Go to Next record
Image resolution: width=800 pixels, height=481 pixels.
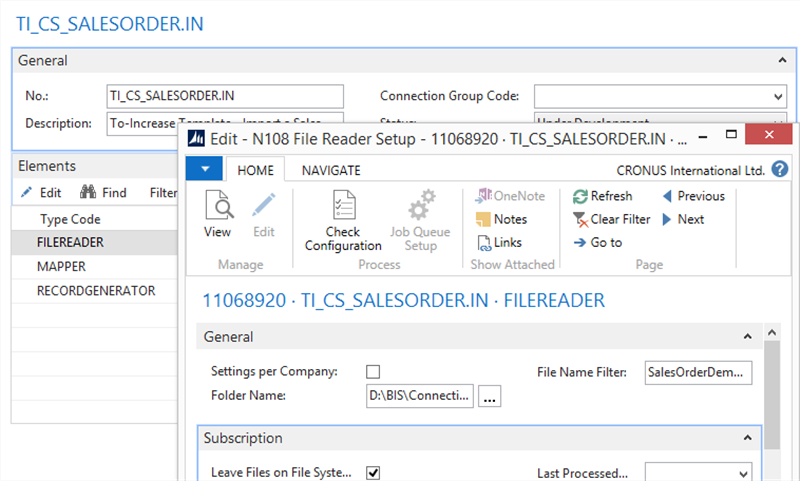(x=684, y=219)
